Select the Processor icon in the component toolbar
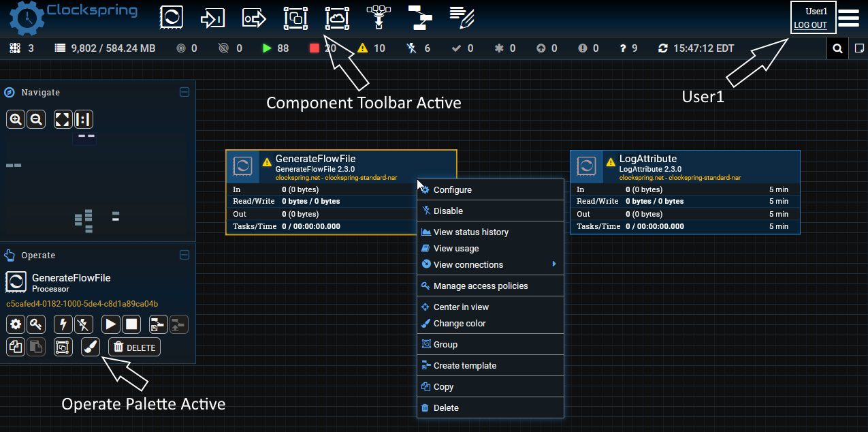The width and height of the screenshot is (868, 432). [x=171, y=18]
